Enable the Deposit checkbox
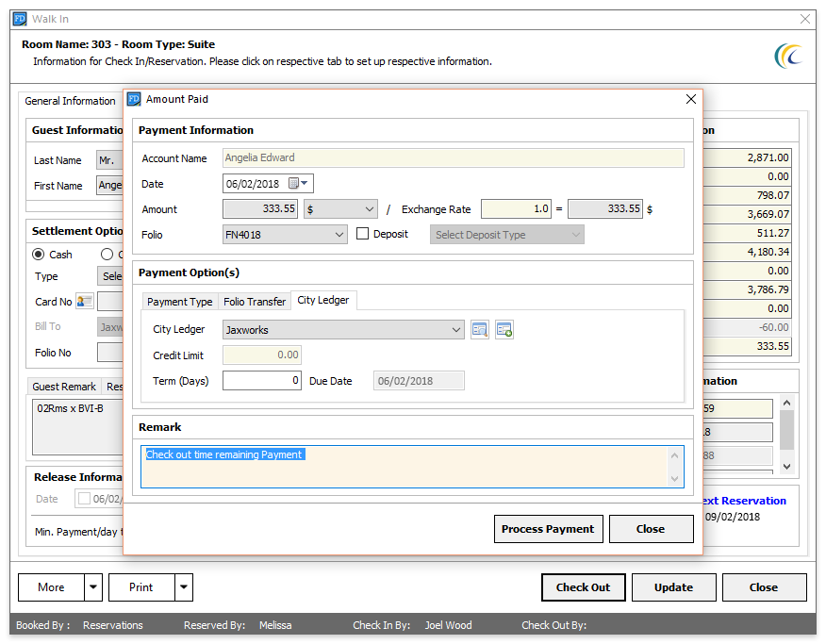Screen dimensions: 826x644 pos(362,234)
